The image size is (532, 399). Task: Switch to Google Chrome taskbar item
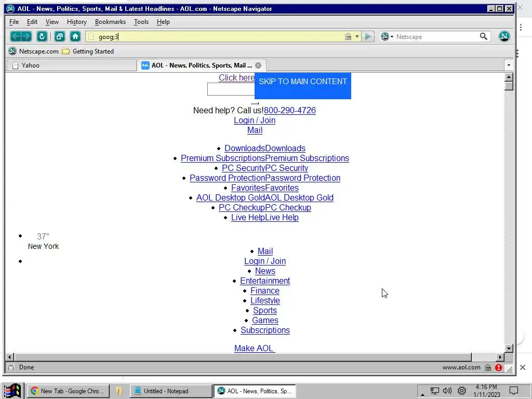pyautogui.click(x=68, y=391)
